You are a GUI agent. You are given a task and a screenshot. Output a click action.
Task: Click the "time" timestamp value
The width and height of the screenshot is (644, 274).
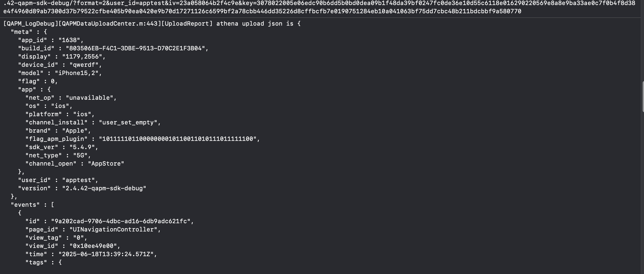[x=106, y=254]
